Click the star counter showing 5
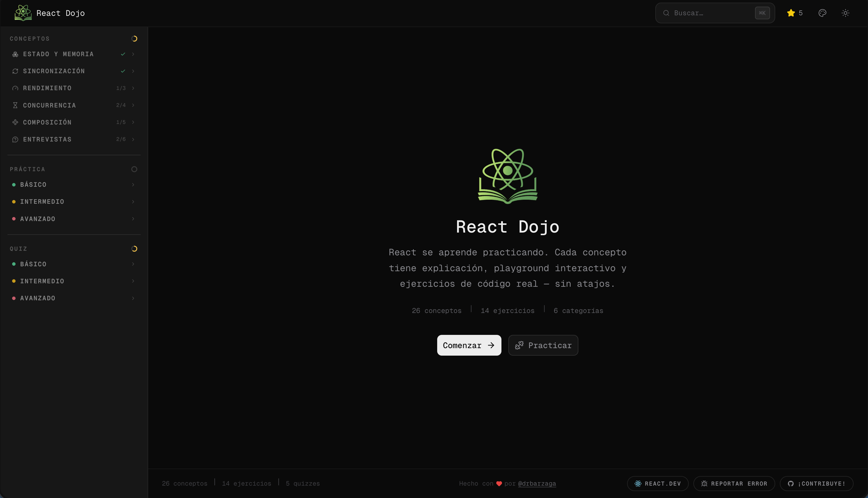Screen dimensions: 868x498 795,13
